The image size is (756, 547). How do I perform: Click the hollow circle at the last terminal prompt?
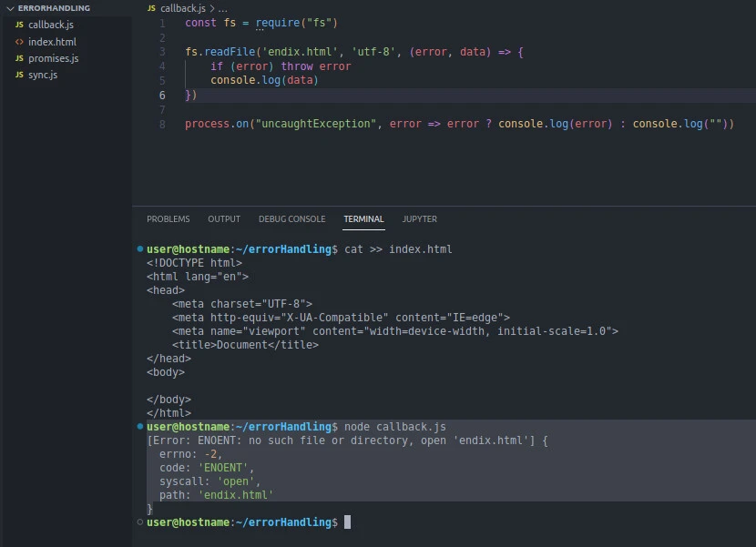[x=139, y=522]
